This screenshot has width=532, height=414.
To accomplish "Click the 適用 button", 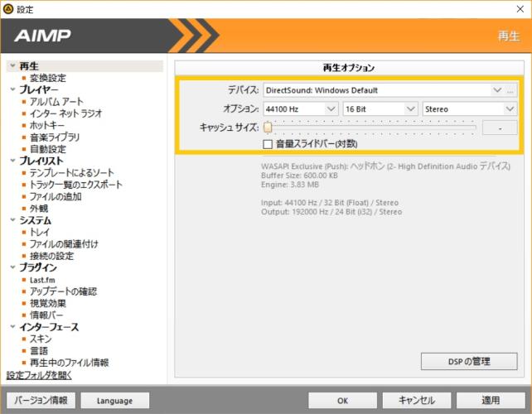I will point(491,401).
